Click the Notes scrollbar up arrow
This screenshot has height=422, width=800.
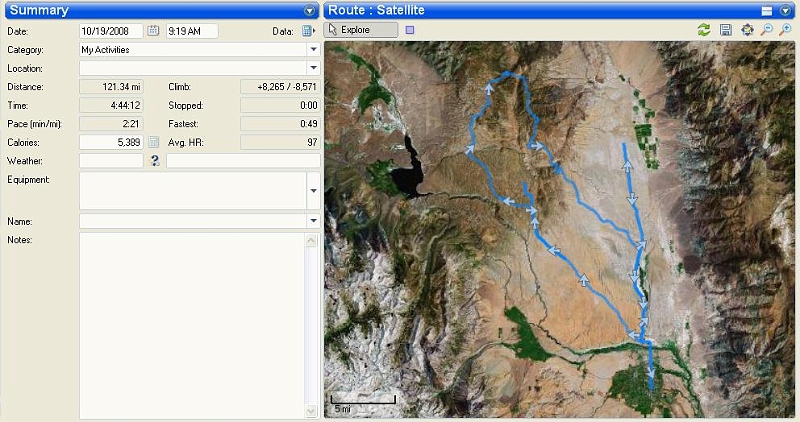pyautogui.click(x=311, y=240)
